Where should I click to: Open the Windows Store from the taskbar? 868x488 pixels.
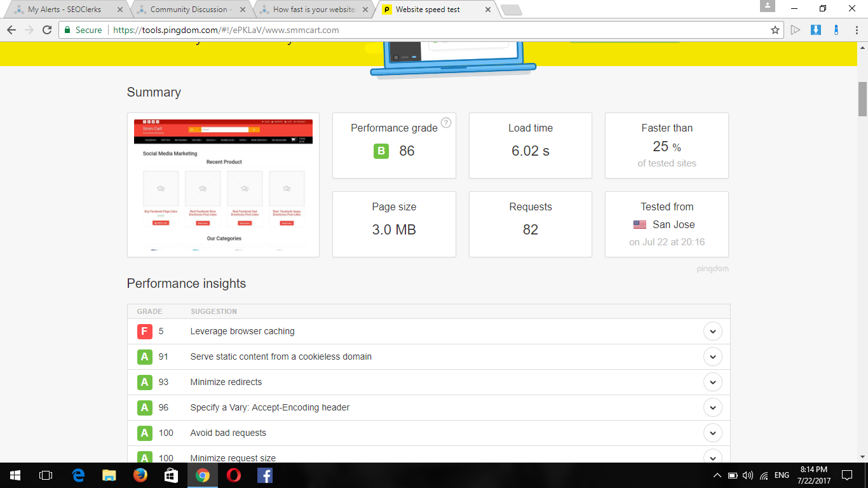pyautogui.click(x=171, y=475)
